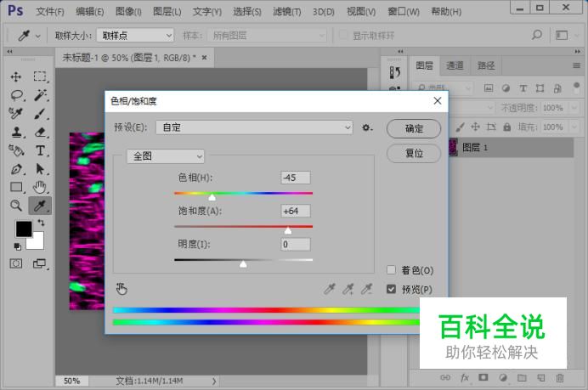Screen dimensions: 588x390
Task: Select the Rectangular Marquee tool
Action: (40, 76)
